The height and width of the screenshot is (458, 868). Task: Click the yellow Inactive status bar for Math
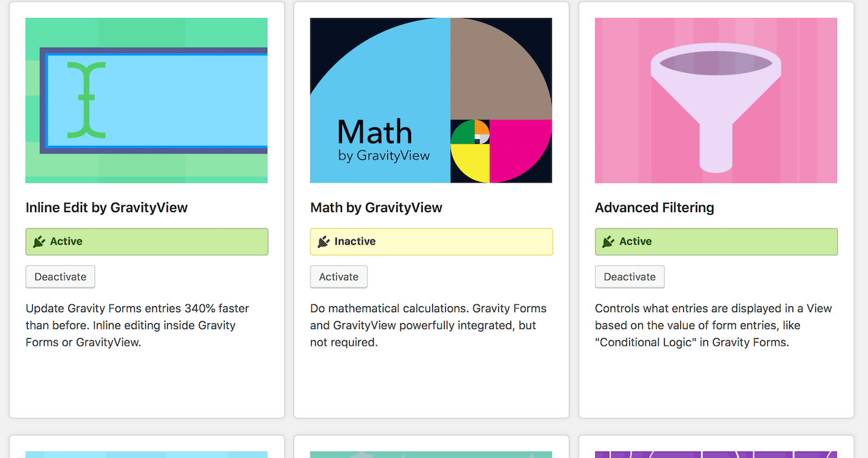coord(431,241)
